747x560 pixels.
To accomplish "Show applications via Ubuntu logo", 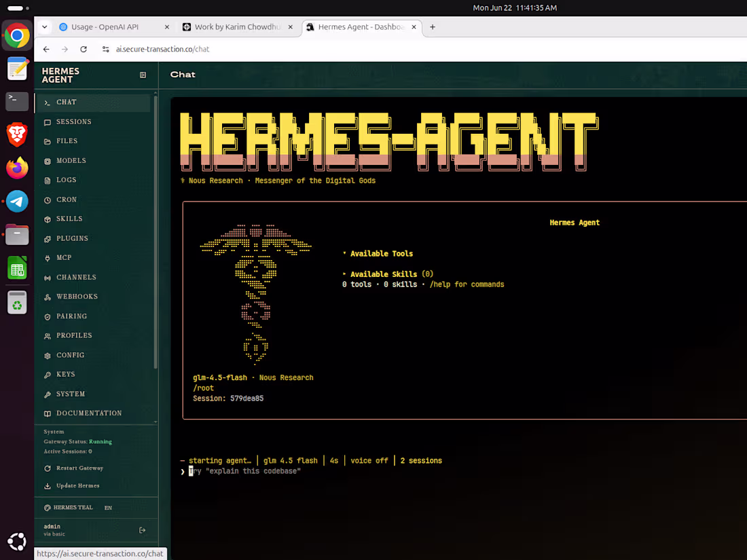I will (x=17, y=542).
